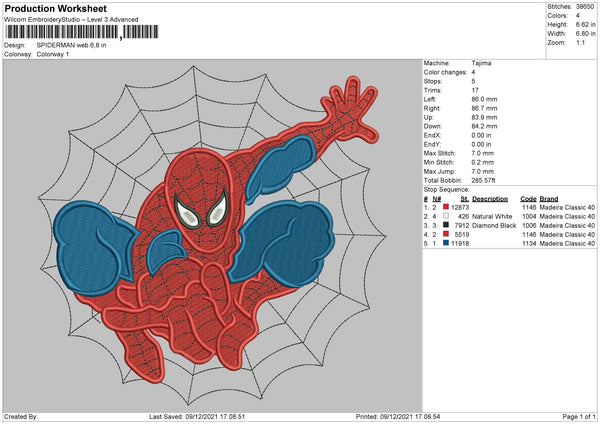The width and height of the screenshot is (600, 424).
Task: Click the 'Color changes:' label
Action: coord(445,72)
